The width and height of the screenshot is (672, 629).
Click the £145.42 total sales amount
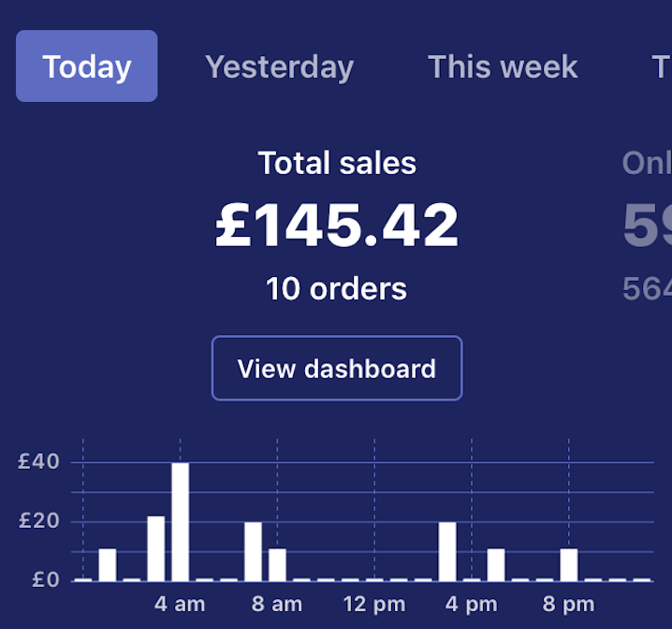click(337, 227)
